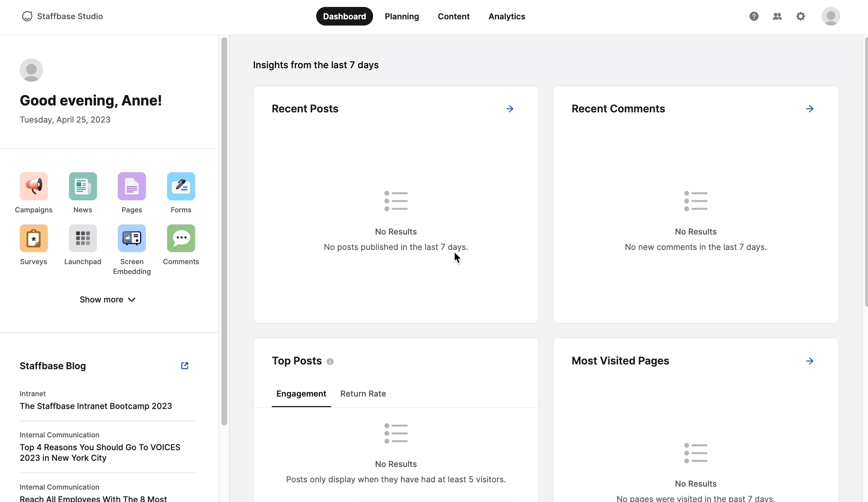Click the Recent Posts heading
868x502 pixels.
click(x=305, y=109)
